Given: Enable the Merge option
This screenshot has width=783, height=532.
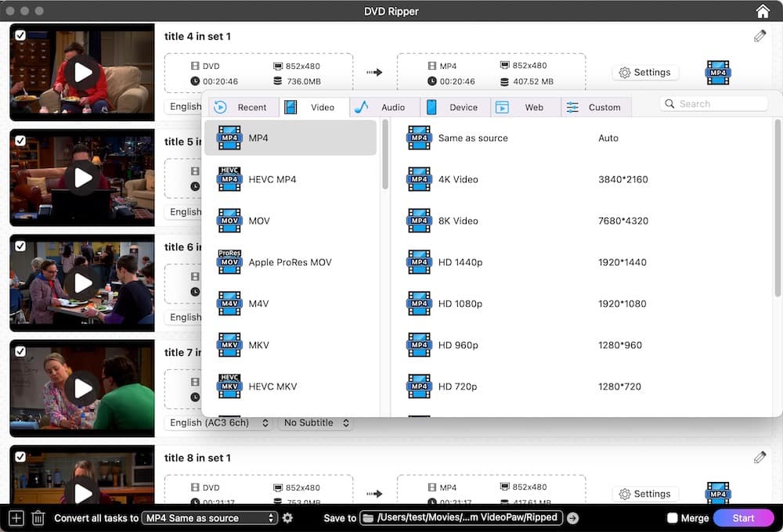Looking at the screenshot, I should 672,517.
